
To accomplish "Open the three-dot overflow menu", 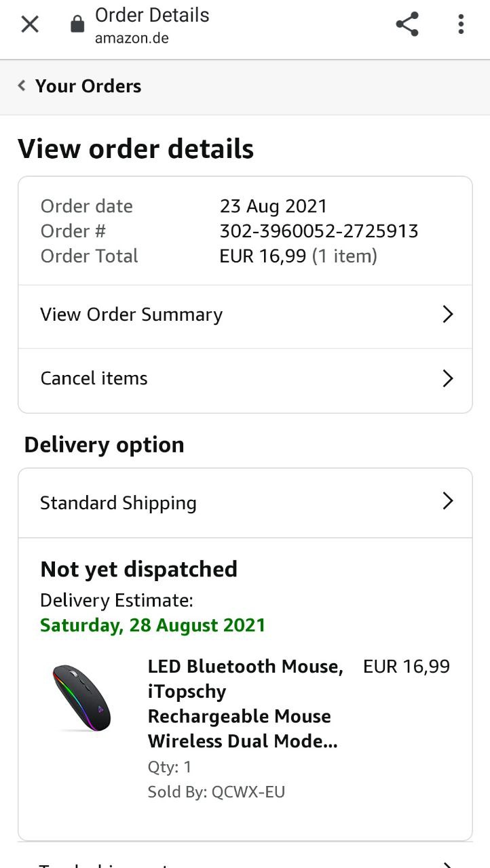I will tap(461, 25).
